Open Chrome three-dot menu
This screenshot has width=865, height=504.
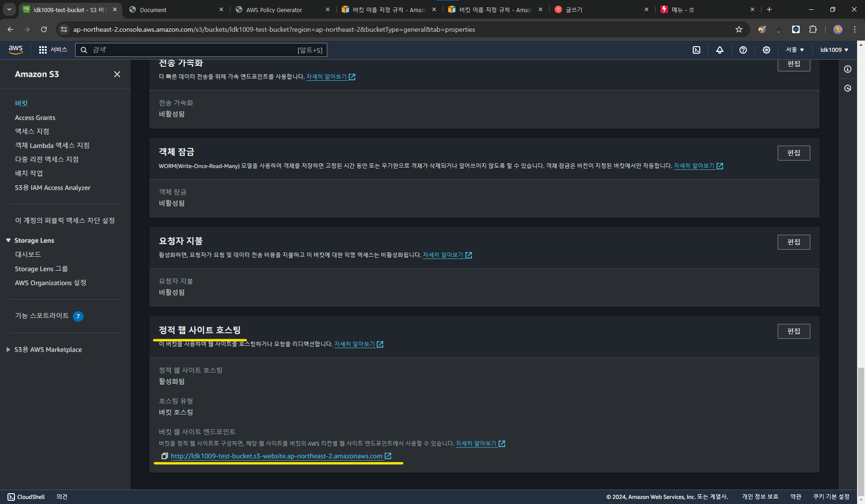[x=855, y=29]
